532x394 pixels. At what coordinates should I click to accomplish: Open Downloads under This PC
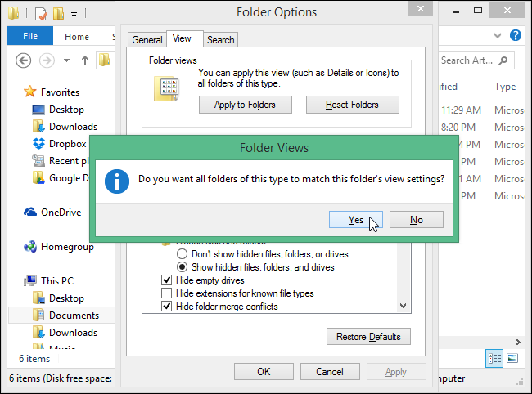(74, 333)
